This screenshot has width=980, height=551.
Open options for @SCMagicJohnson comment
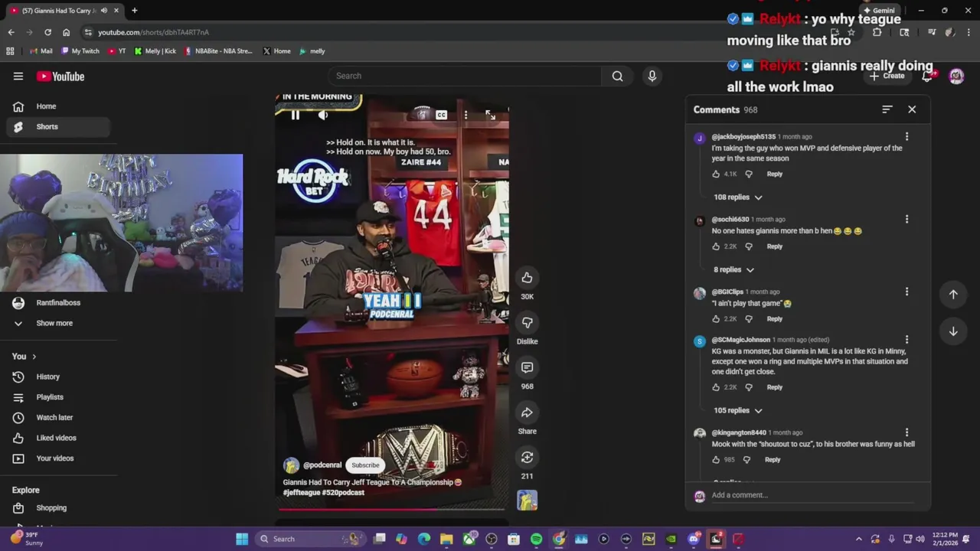906,340
